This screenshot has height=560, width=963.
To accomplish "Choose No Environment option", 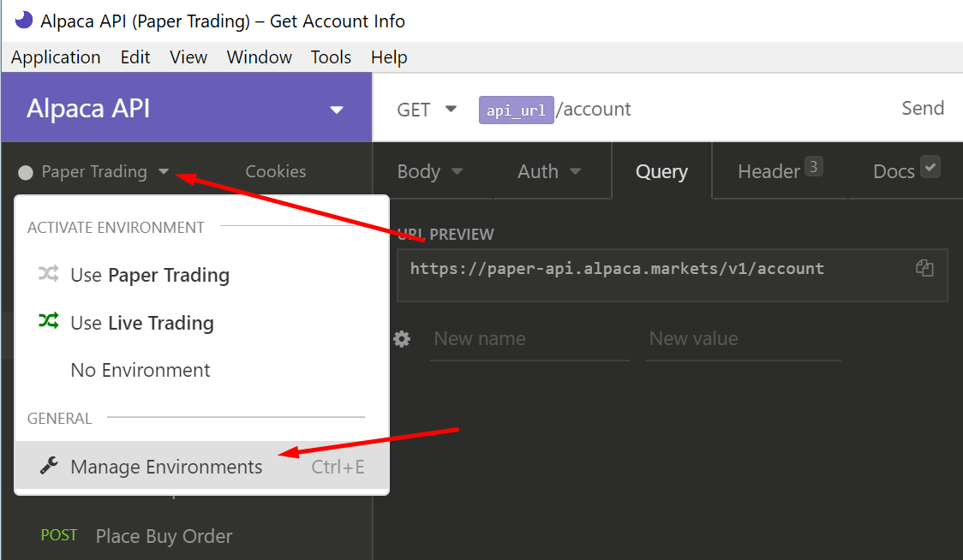I will point(201,370).
